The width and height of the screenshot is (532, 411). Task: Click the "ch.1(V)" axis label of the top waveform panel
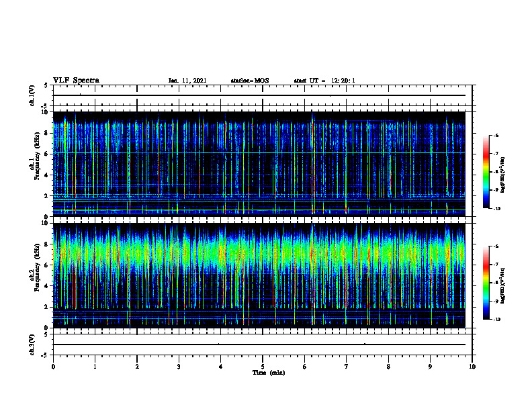tap(32, 95)
